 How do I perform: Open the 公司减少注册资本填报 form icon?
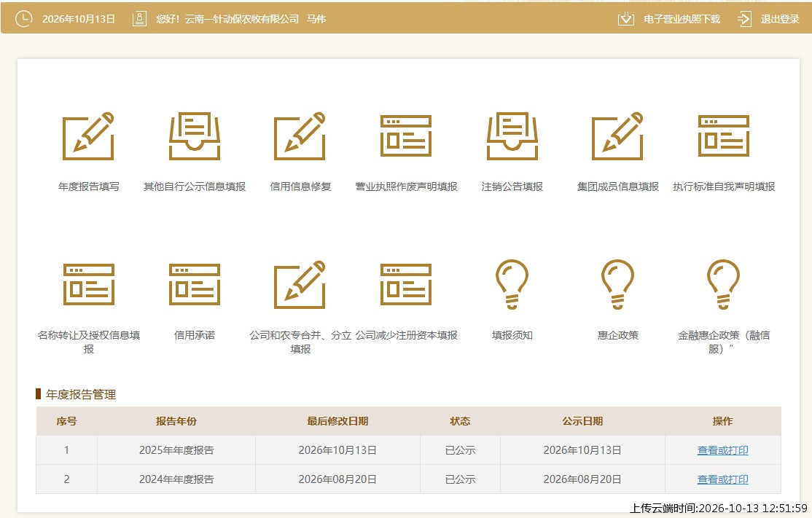point(406,284)
